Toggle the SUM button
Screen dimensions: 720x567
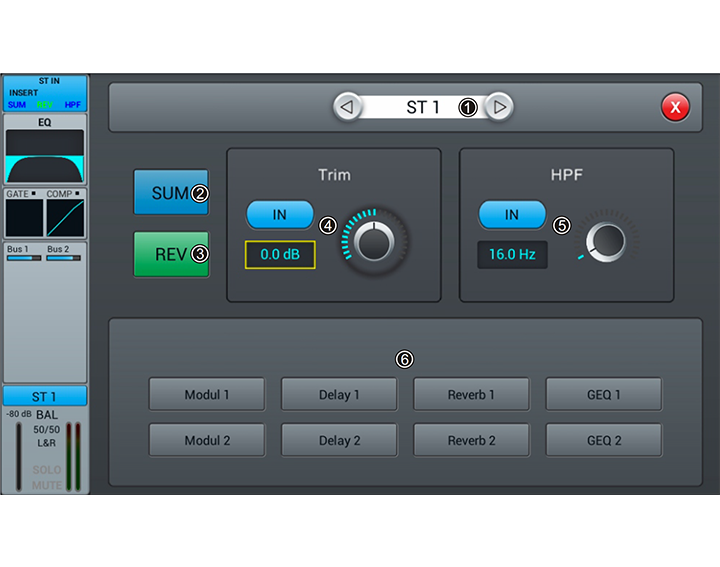171,193
